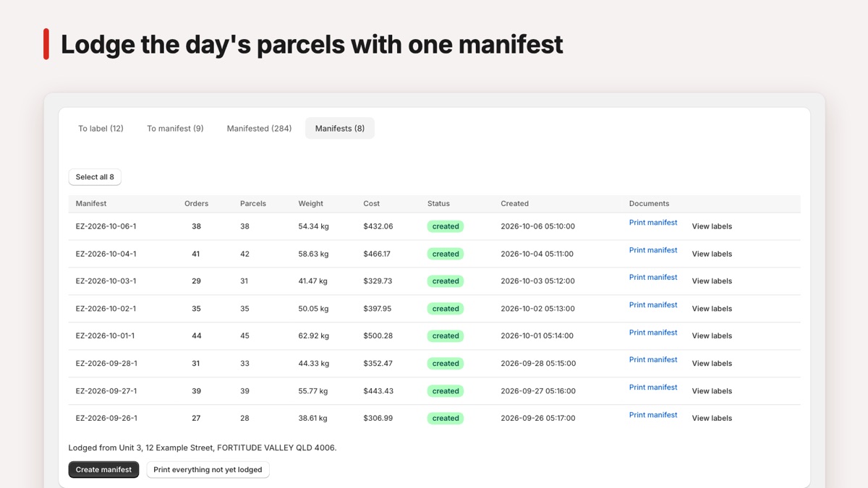Screen dimensions: 868x488
Task: View labels for EZ-2026-09-26-1
Action: pos(712,419)
